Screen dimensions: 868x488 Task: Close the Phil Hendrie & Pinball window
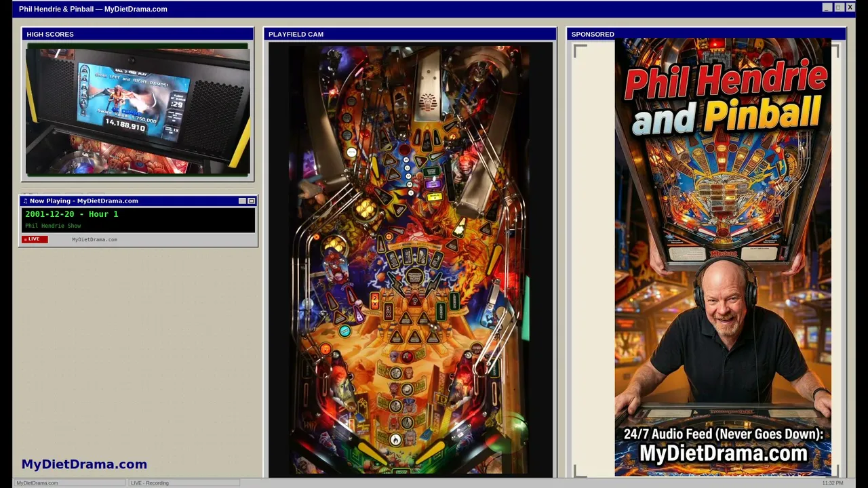(x=850, y=7)
